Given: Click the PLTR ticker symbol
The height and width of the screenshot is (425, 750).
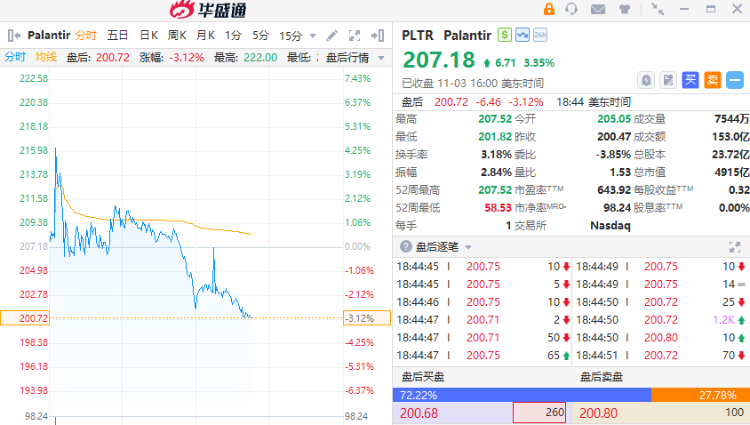Looking at the screenshot, I should coord(418,35).
